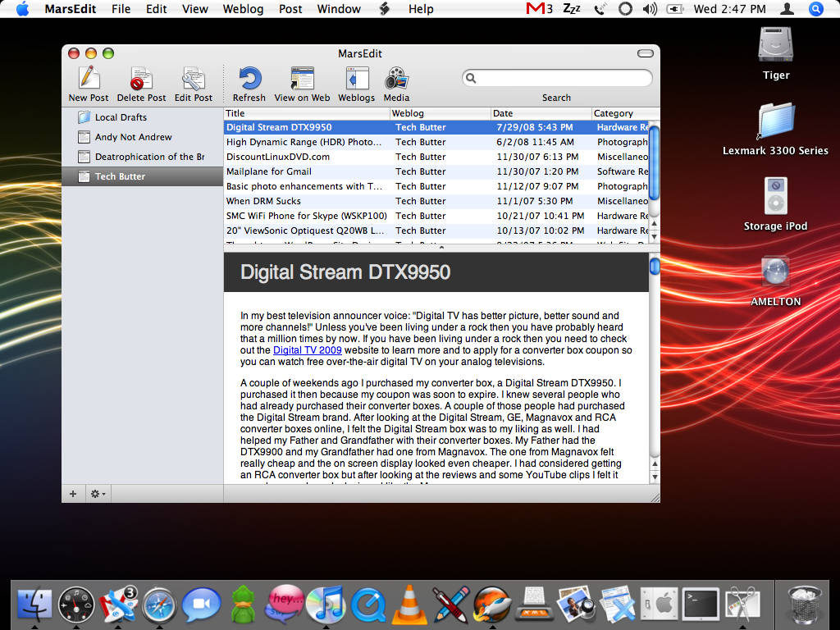Open Finder from the Dock
This screenshot has height=630, width=840.
tap(34, 605)
